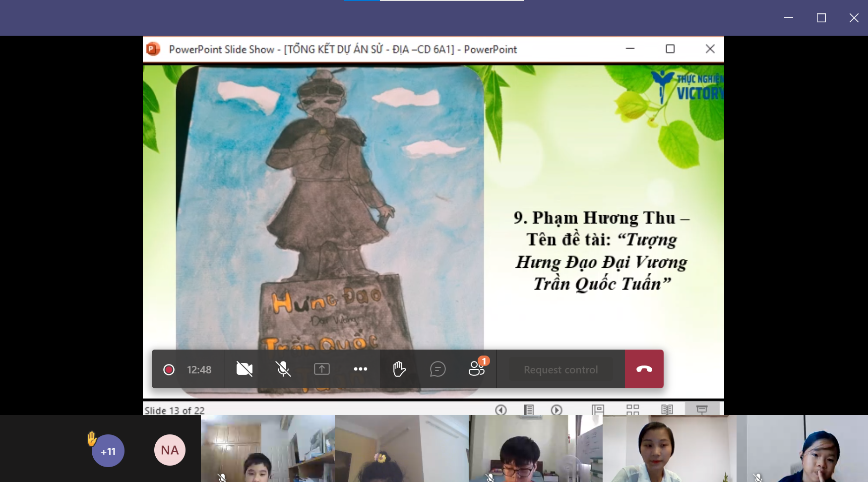Select the Slide Show view icon
Image resolution: width=868 pixels, height=482 pixels.
(x=702, y=410)
